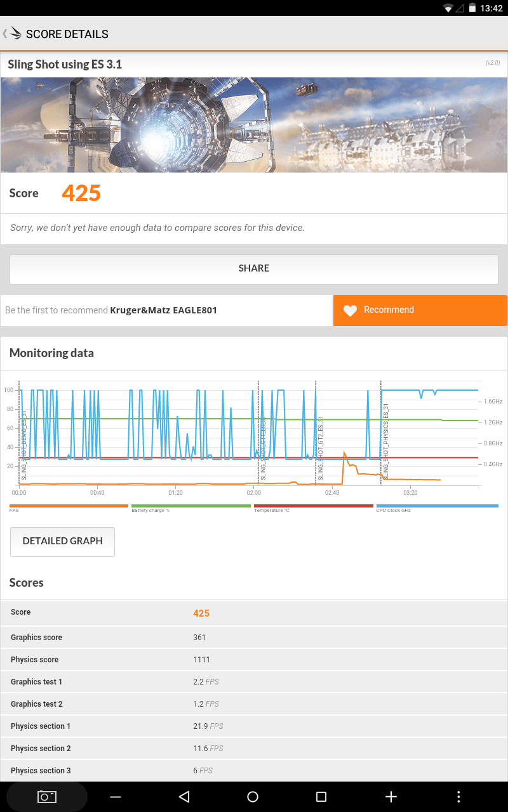Viewport: 508px width, 812px height.
Task: Tap the volume down minus icon
Action: (x=116, y=797)
